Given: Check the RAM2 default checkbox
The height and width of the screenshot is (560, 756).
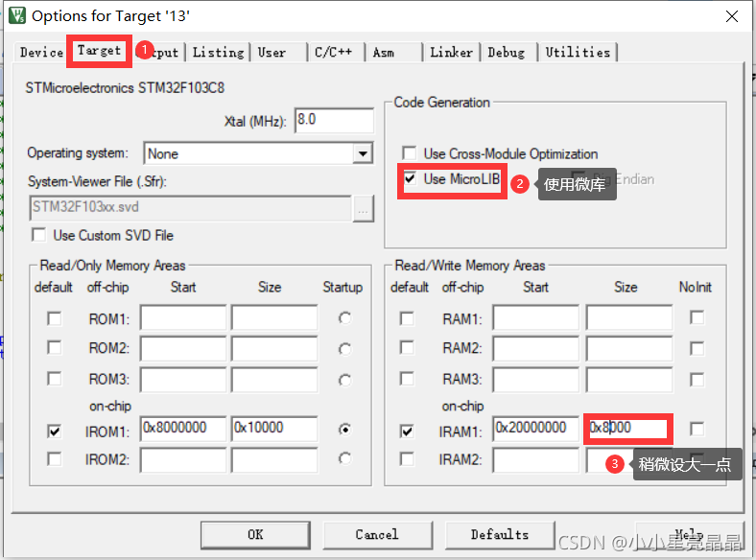Looking at the screenshot, I should [x=407, y=348].
